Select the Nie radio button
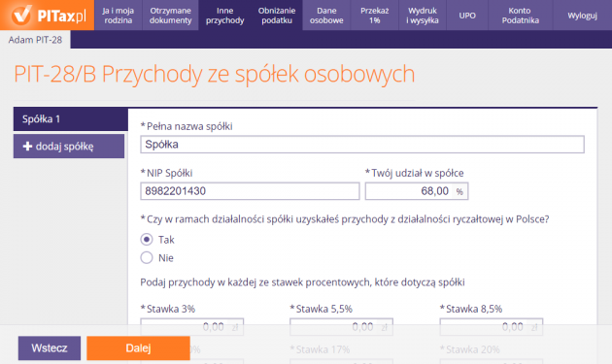The width and height of the screenshot is (612, 364). tap(147, 257)
